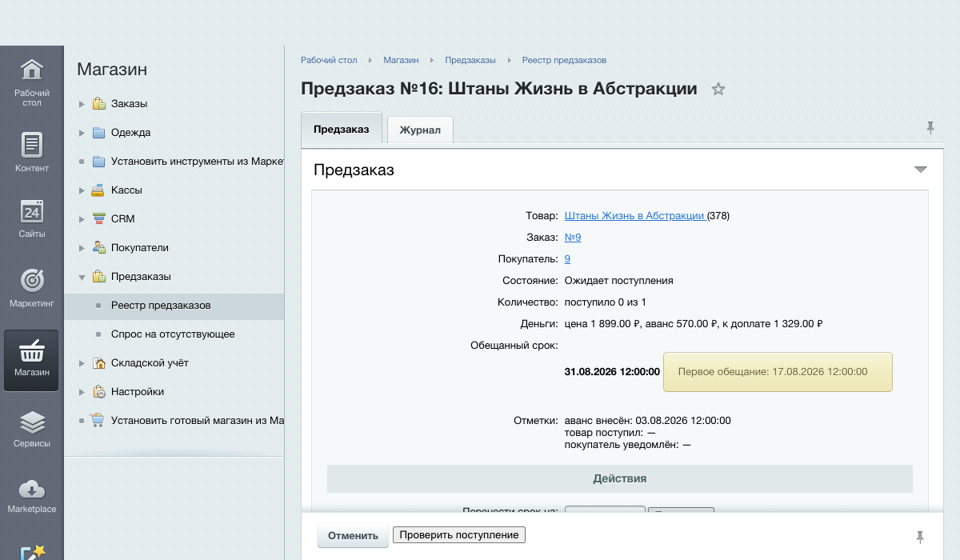960x560 pixels.
Task: Open the Сайты sidebar section
Action: click(31, 218)
